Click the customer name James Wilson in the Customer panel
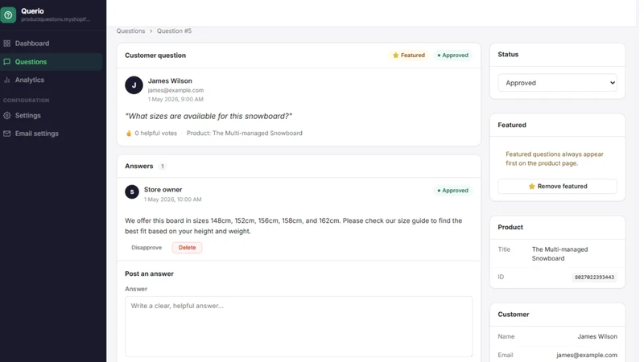 point(597,336)
